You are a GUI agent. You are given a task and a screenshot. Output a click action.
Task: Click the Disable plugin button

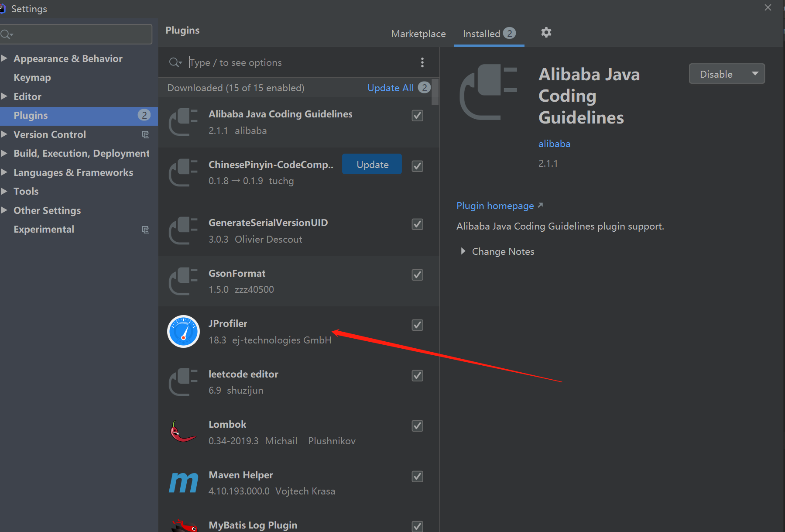[716, 74]
